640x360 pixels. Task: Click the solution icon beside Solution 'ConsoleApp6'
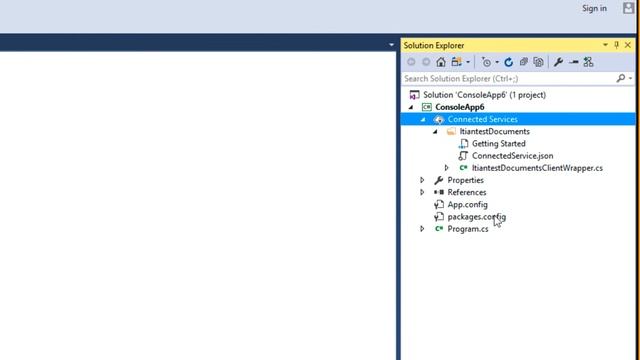click(x=414, y=95)
